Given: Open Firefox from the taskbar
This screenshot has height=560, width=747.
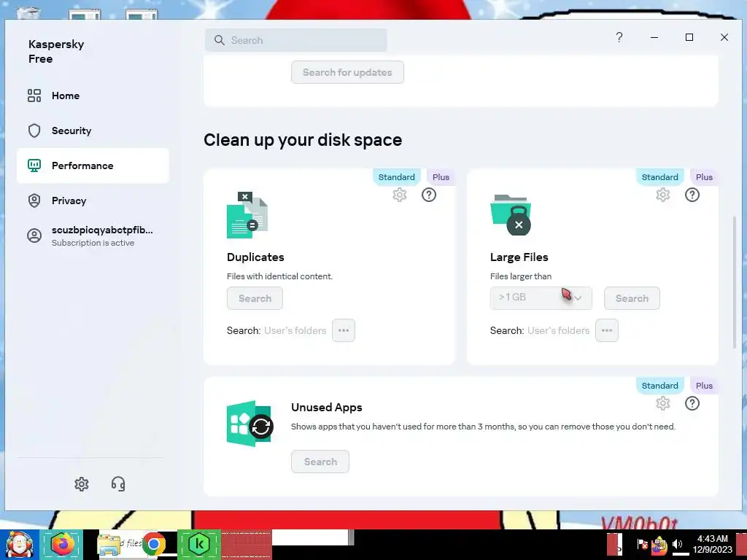Looking at the screenshot, I should [62, 544].
